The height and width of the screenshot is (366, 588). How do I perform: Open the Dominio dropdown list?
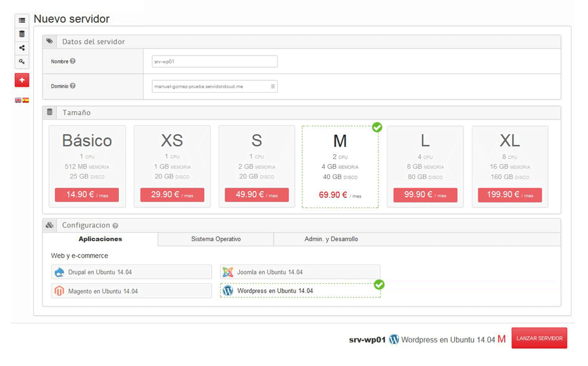coord(272,86)
